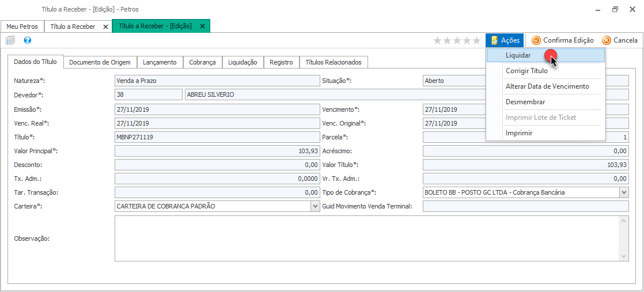The height and width of the screenshot is (292, 644).
Task: Rate with the fifth star
Action: (x=476, y=40)
